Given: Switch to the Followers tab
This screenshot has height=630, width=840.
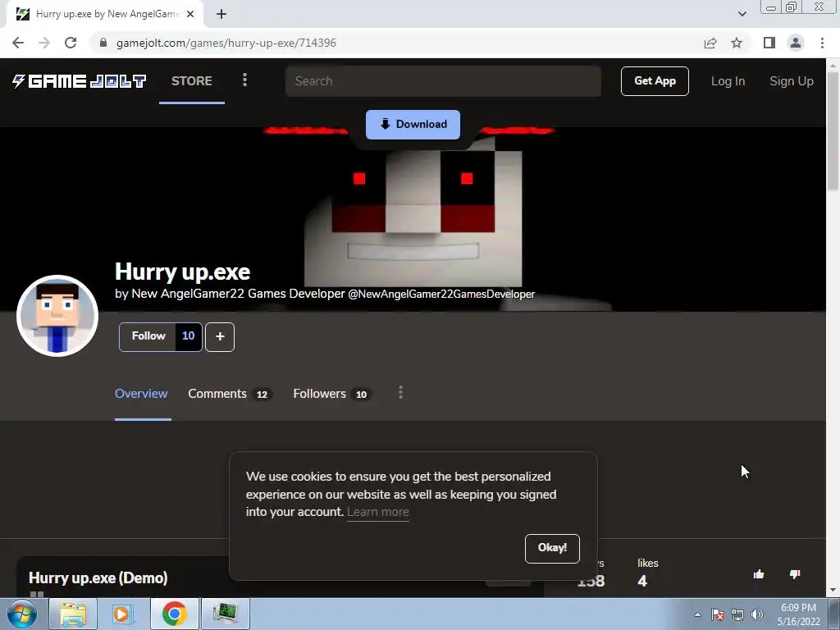Looking at the screenshot, I should click(x=331, y=394).
